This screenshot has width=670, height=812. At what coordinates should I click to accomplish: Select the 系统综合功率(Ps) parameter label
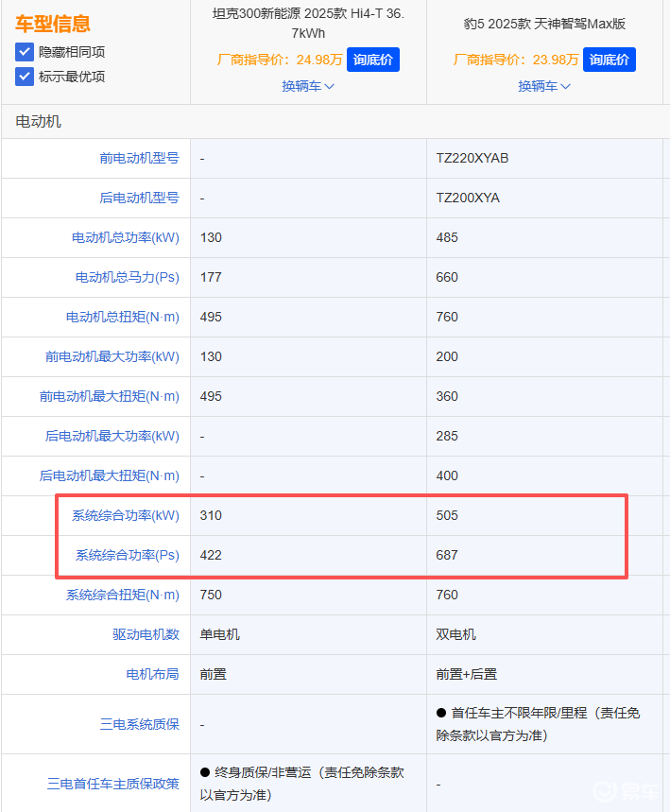(128, 555)
